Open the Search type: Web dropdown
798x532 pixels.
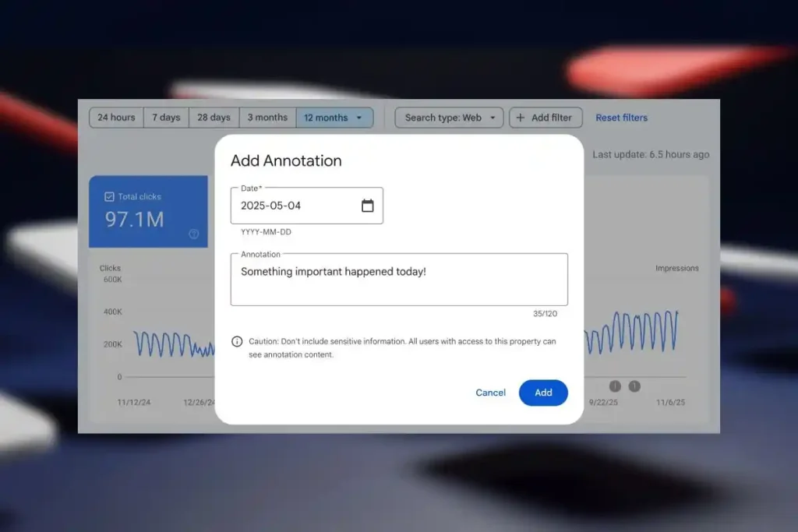pos(450,118)
